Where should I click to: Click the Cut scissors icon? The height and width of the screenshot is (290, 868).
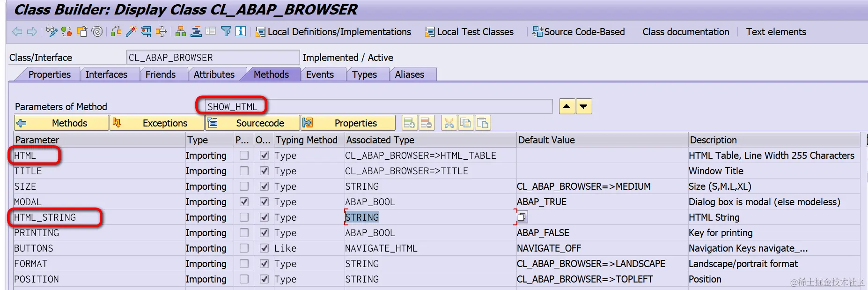point(449,123)
